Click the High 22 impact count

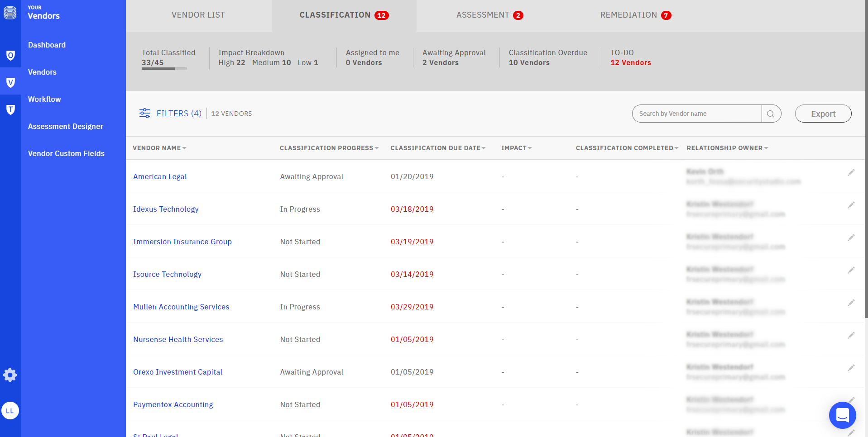tap(232, 62)
